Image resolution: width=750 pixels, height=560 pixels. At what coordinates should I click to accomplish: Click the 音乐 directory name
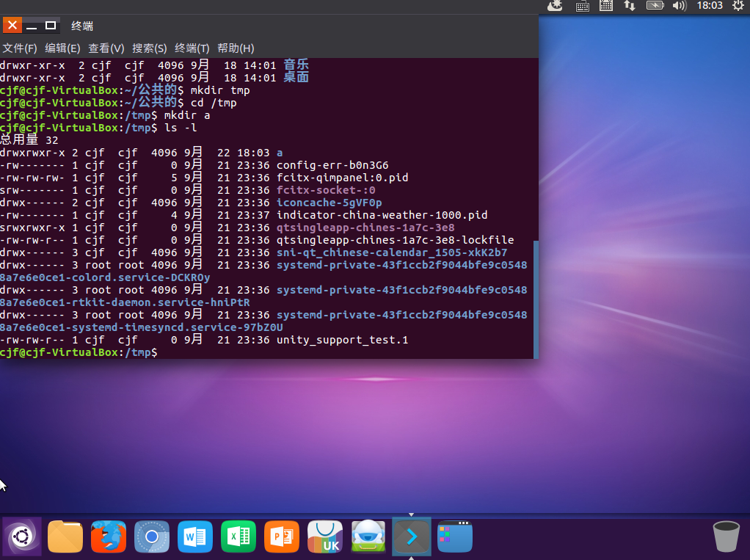296,65
